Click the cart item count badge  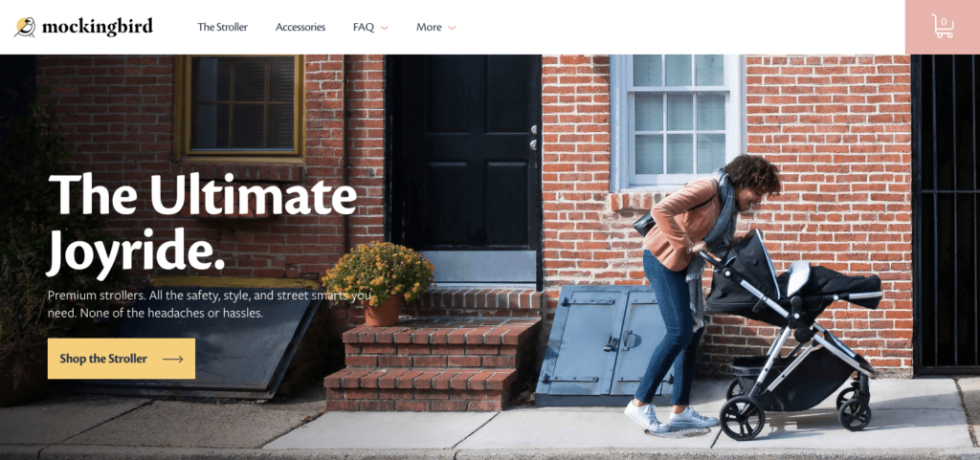click(x=944, y=22)
